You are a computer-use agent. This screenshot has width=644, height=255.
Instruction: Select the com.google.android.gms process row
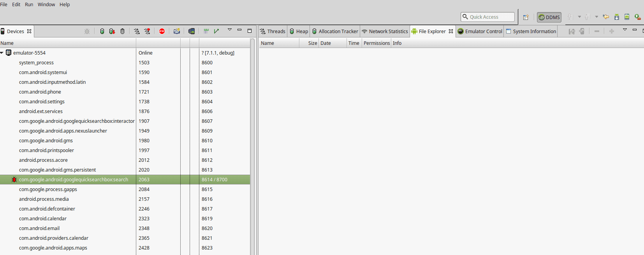tap(125, 140)
